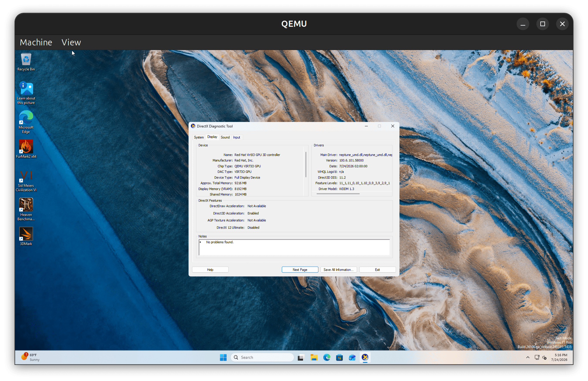Close the DirectX Diagnostic Tool window
This screenshot has width=588, height=381.
392,126
